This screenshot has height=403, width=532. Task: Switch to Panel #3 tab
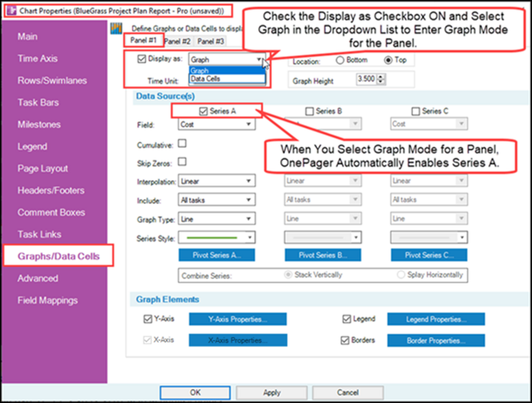[211, 42]
